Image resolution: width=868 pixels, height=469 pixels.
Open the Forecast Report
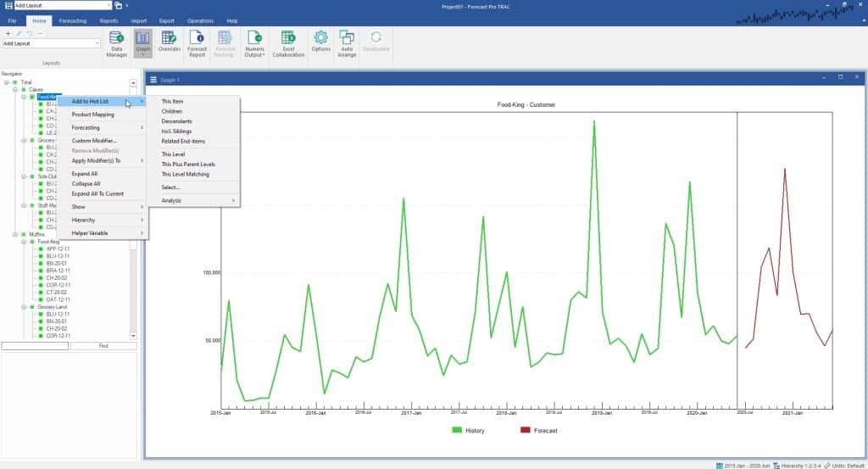197,43
